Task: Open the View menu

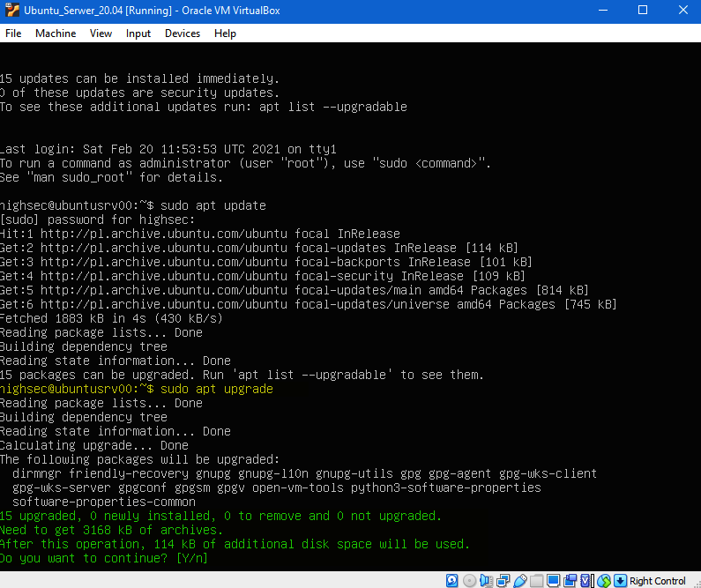Action: point(101,33)
